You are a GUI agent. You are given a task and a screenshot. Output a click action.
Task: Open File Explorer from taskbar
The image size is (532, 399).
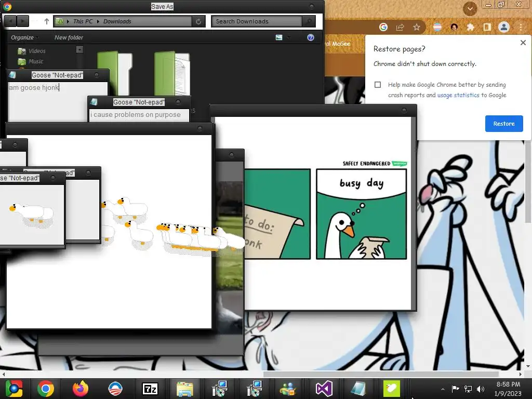(185, 389)
